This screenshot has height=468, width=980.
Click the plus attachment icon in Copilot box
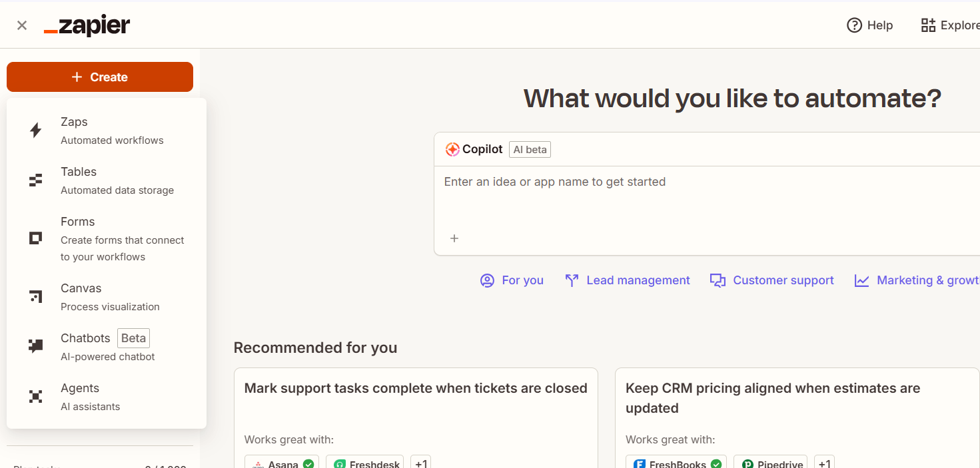(454, 238)
